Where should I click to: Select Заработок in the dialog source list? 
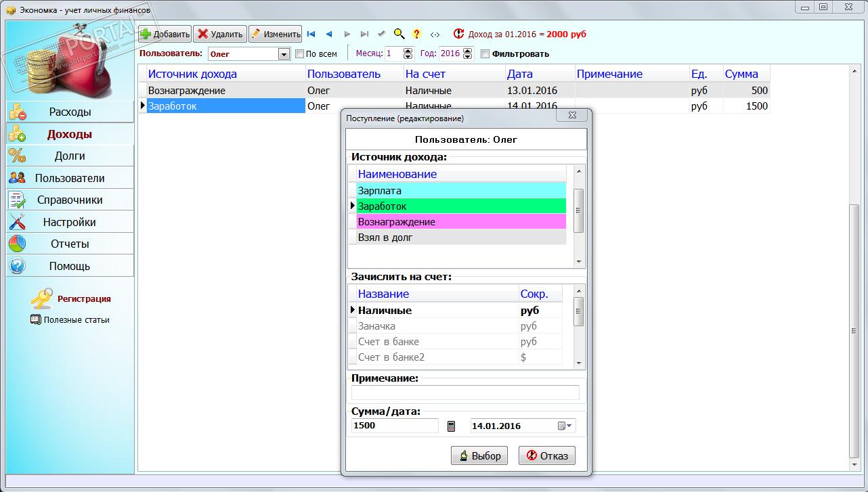click(461, 206)
